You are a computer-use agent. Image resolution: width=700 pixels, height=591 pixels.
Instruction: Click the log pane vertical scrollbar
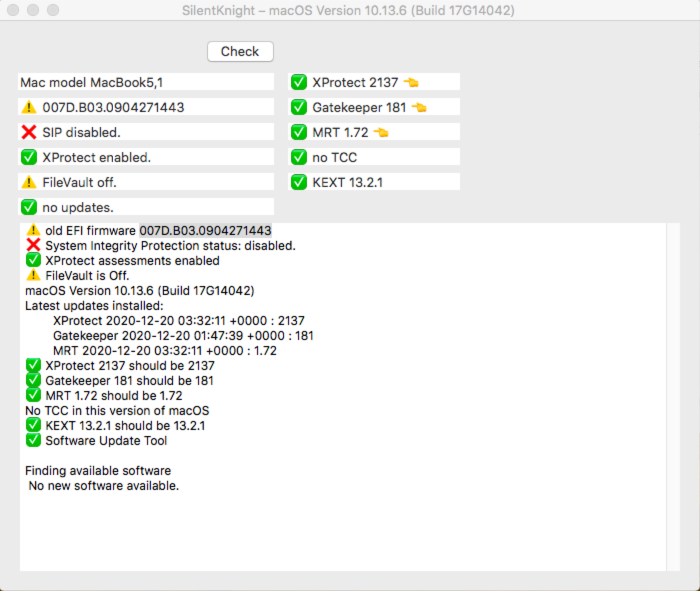click(x=673, y=397)
